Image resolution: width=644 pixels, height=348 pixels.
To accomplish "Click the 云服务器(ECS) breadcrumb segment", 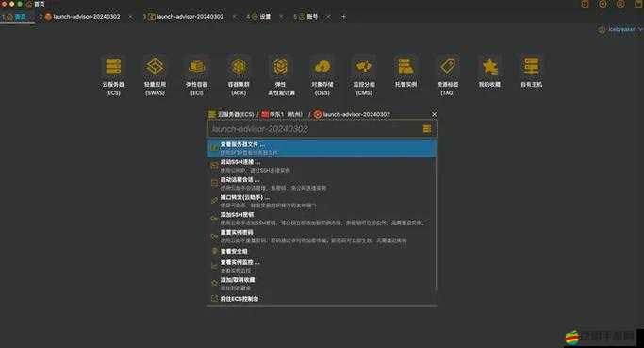I will pyautogui.click(x=231, y=114).
